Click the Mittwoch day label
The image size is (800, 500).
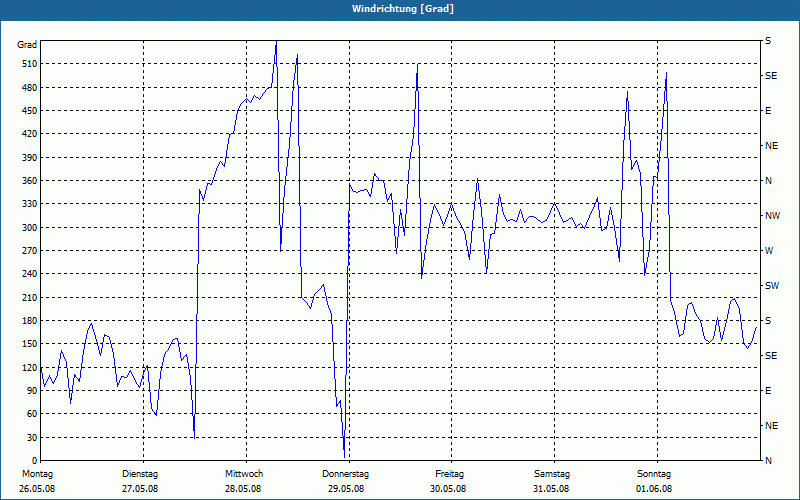(244, 474)
